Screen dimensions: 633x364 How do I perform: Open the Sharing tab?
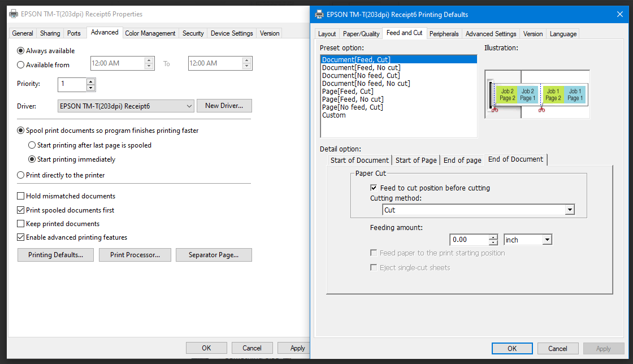(50, 33)
